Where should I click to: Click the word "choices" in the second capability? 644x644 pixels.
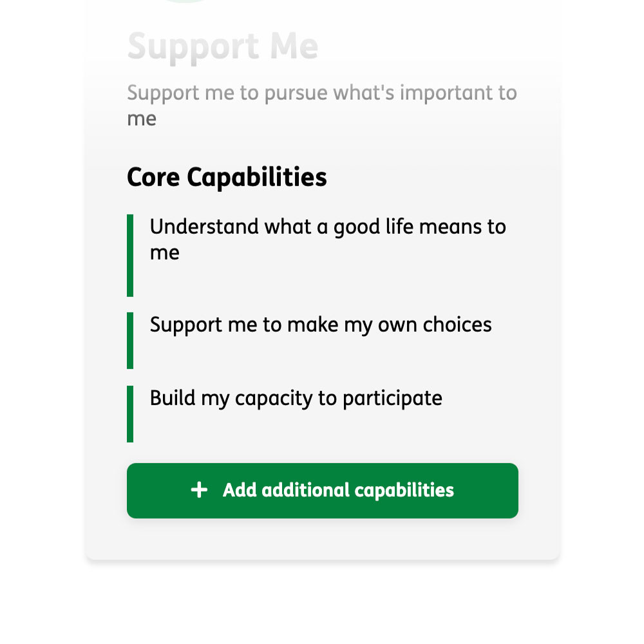pyautogui.click(x=457, y=325)
